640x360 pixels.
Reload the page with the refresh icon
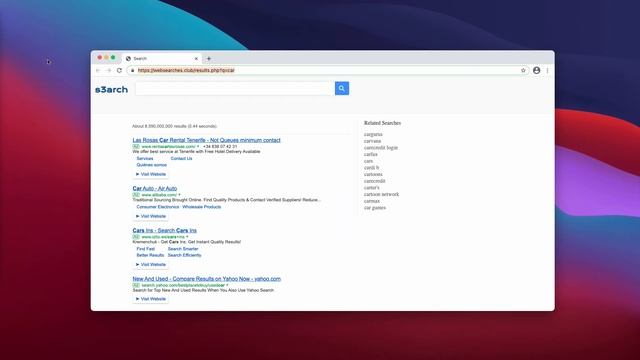click(x=119, y=70)
